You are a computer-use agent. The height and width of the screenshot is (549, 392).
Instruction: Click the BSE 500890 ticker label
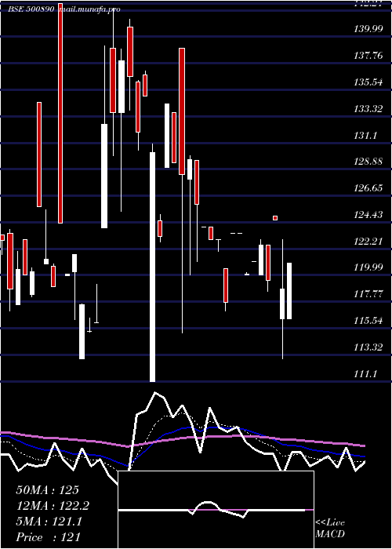(x=31, y=9)
